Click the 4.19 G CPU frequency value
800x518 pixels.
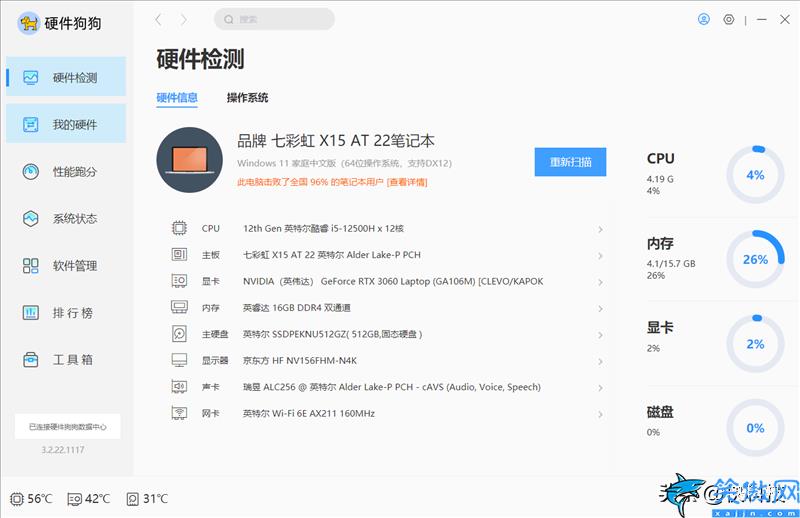pyautogui.click(x=660, y=179)
